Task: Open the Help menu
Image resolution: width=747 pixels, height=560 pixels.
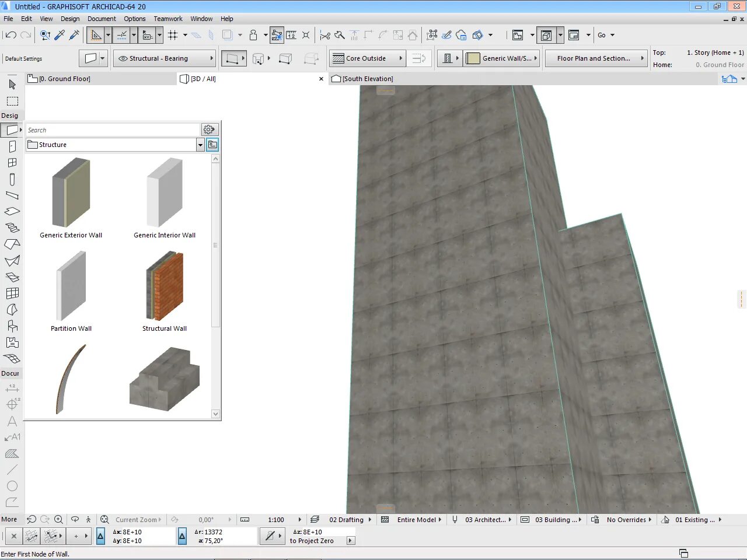Action: pos(227,19)
